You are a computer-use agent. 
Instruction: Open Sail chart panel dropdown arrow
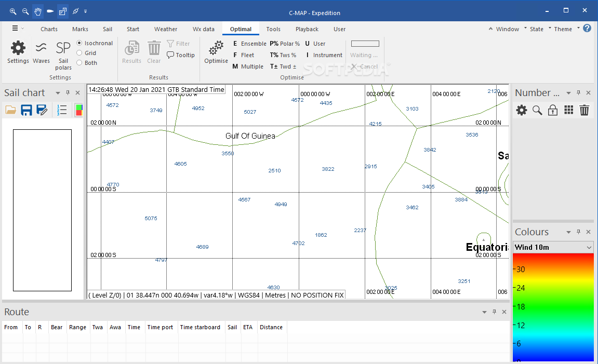click(58, 93)
